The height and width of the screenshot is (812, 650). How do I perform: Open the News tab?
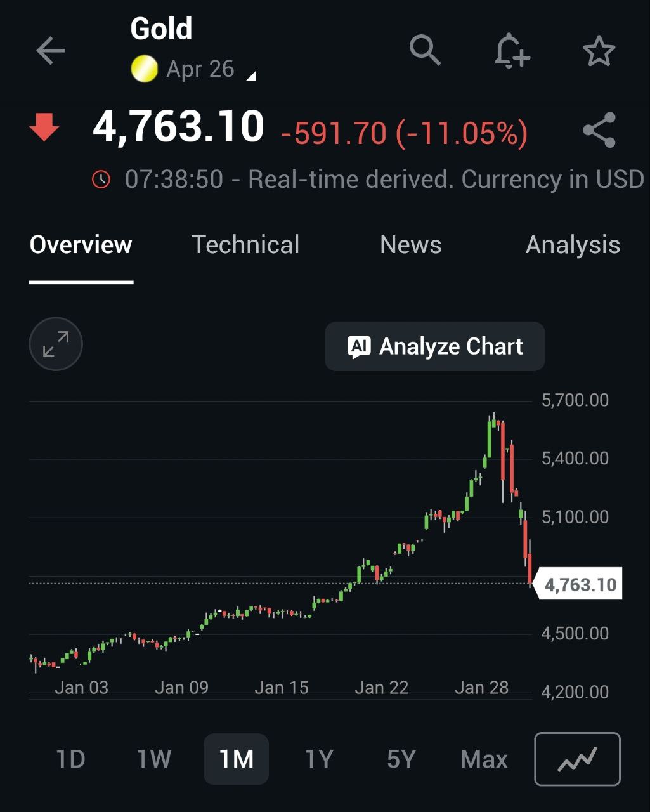tap(410, 245)
